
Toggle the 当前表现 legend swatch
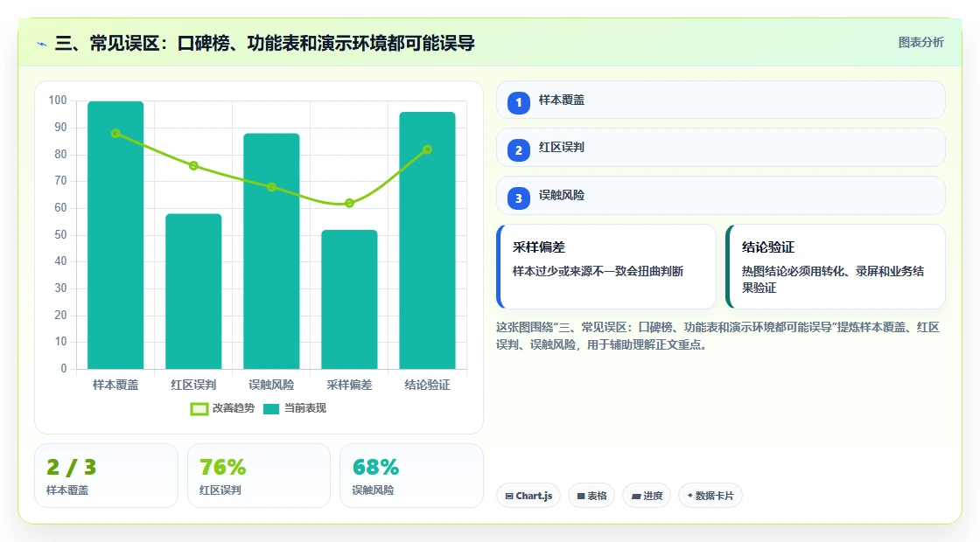[x=270, y=409]
